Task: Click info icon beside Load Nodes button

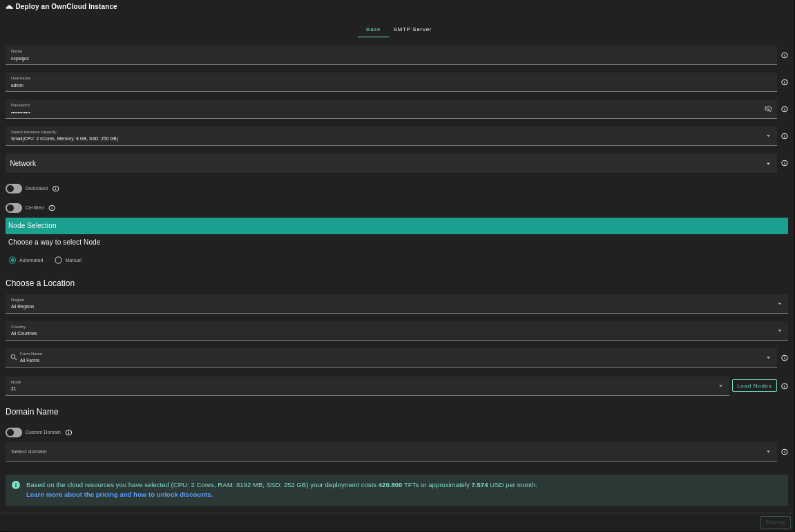Action: 784,386
